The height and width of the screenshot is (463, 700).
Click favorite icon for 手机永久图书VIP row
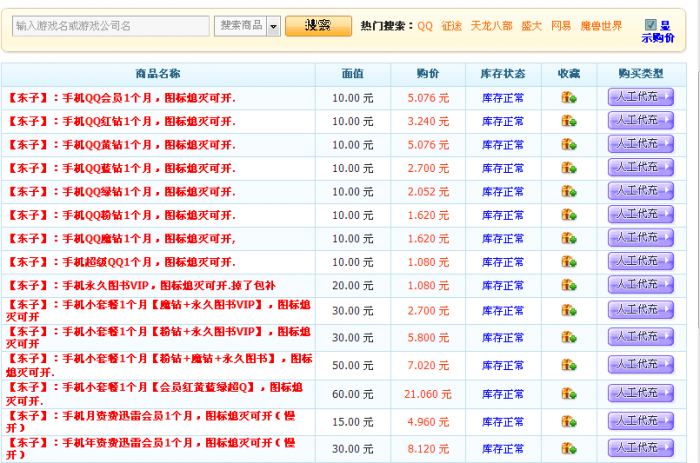click(x=569, y=285)
